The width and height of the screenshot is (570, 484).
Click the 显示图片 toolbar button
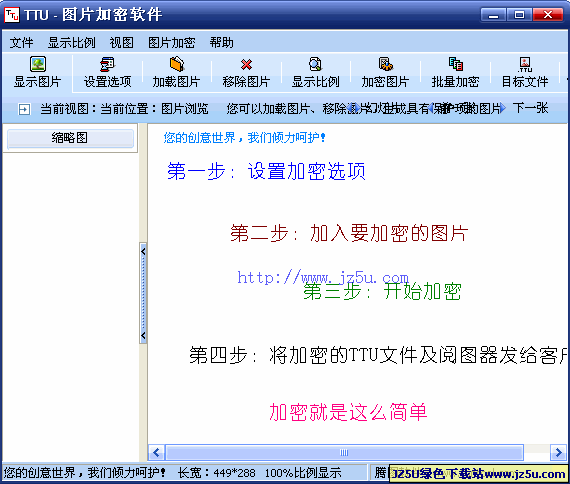(37, 72)
